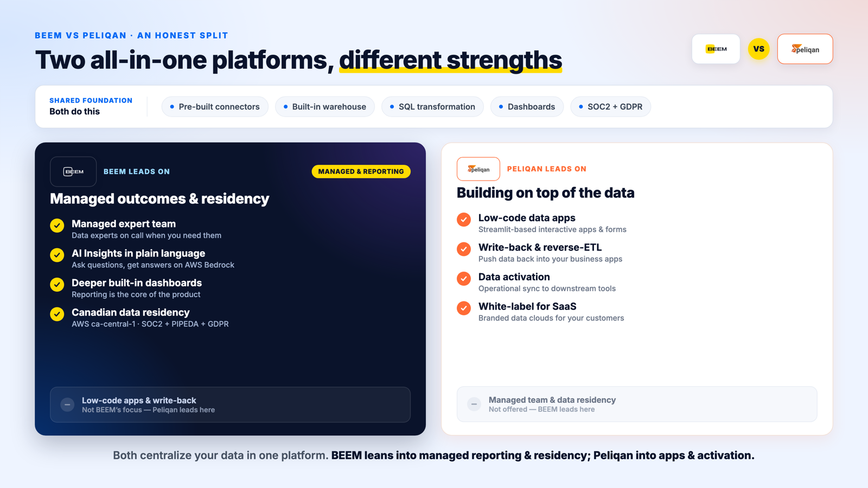
Task: Click the Peliqan logo badge at top right
Action: (x=805, y=49)
